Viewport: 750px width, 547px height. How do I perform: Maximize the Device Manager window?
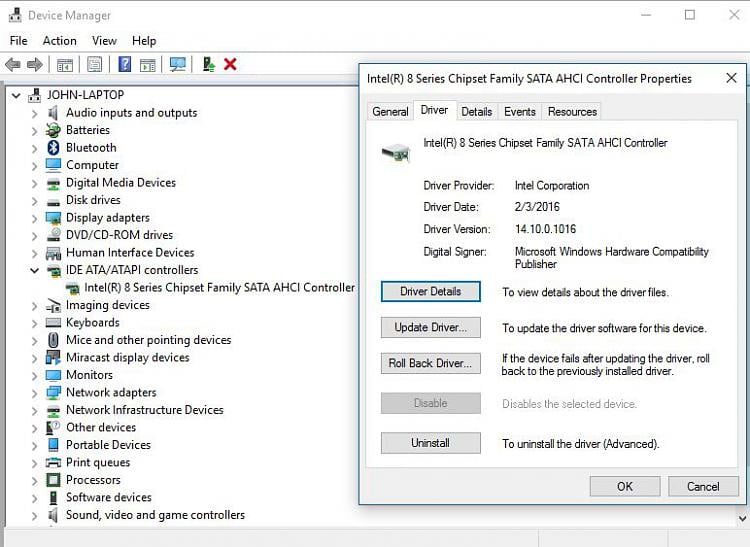[690, 15]
